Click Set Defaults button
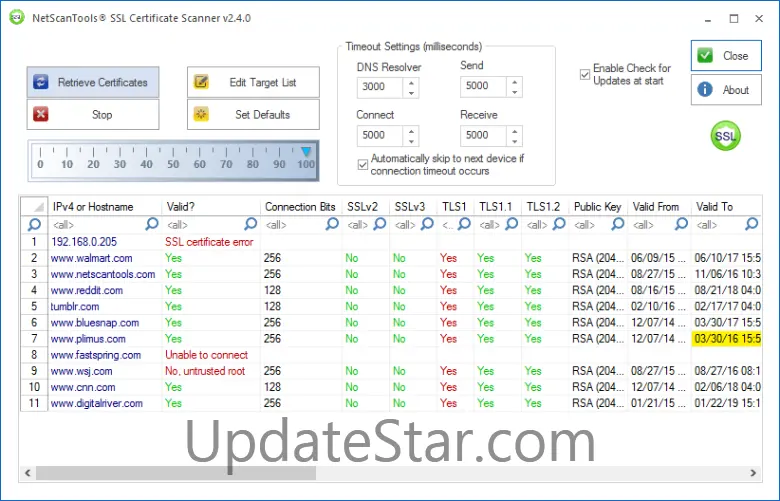Viewport: 780px width, 501px height. (x=253, y=114)
